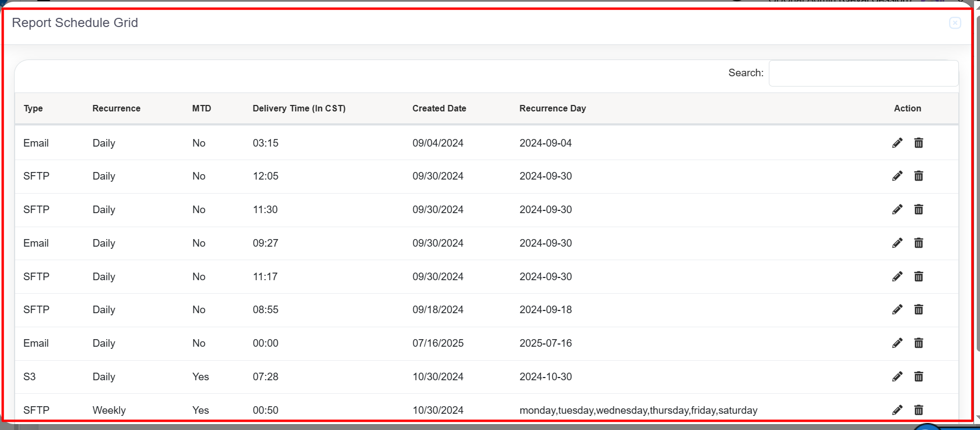This screenshot has width=980, height=430.
Task: Delete the Email schedule created 07/16/2025
Action: click(918, 343)
